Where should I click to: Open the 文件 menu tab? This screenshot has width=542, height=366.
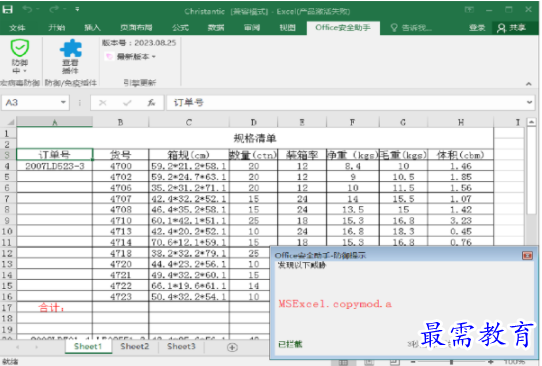[17, 28]
